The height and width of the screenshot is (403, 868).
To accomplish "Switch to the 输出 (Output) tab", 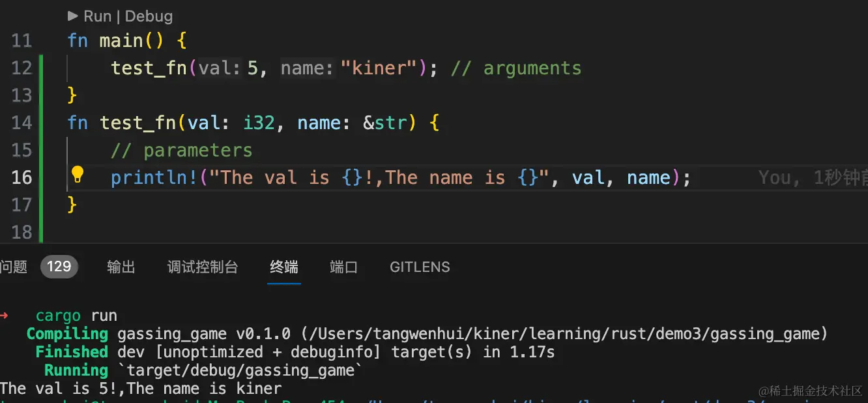I will coord(121,267).
